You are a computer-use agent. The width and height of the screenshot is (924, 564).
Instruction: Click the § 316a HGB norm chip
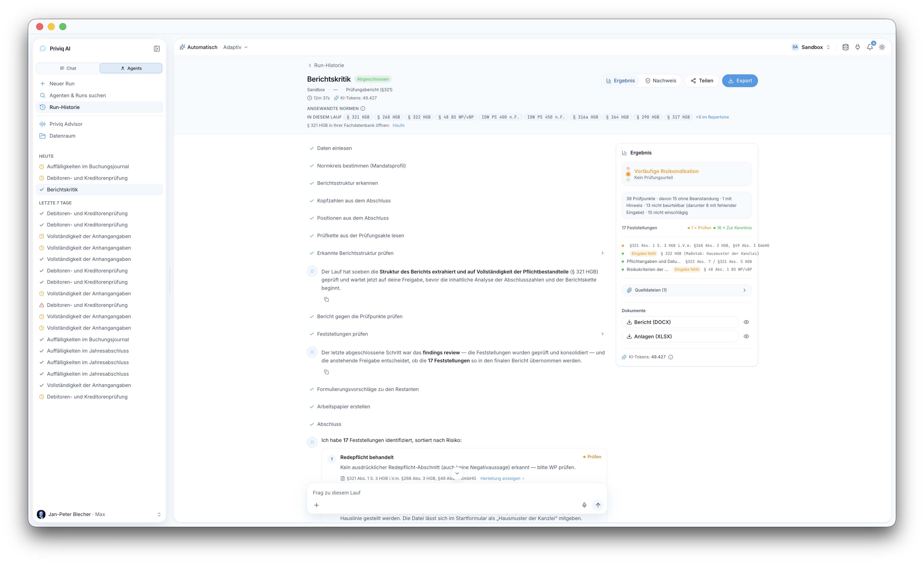point(585,117)
